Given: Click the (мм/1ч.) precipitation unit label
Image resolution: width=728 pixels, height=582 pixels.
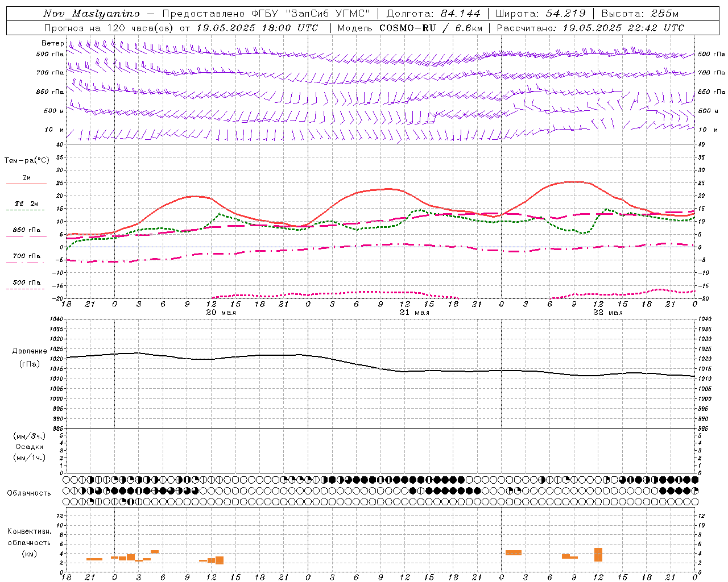Looking at the screenshot, I should 30,458.
